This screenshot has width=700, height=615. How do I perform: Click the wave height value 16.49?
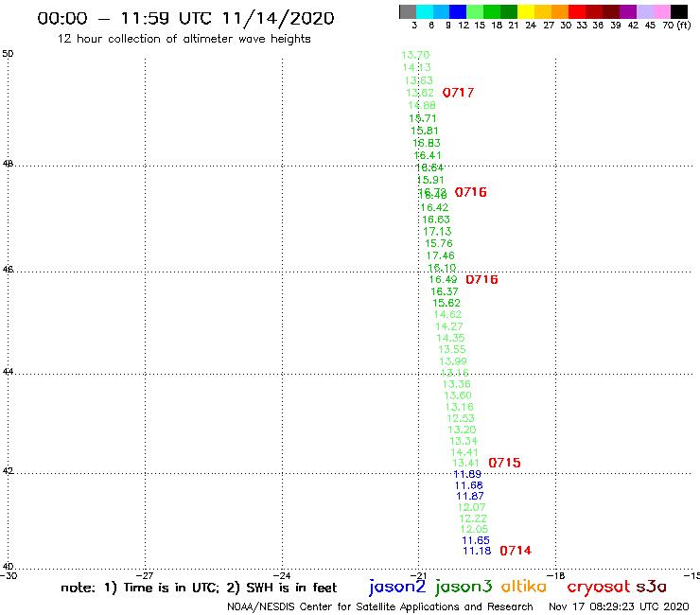tap(443, 279)
